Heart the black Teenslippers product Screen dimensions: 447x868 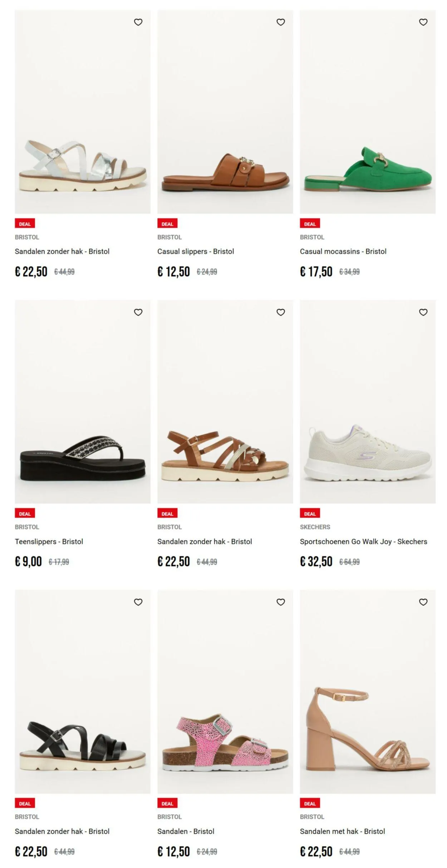coord(138,312)
